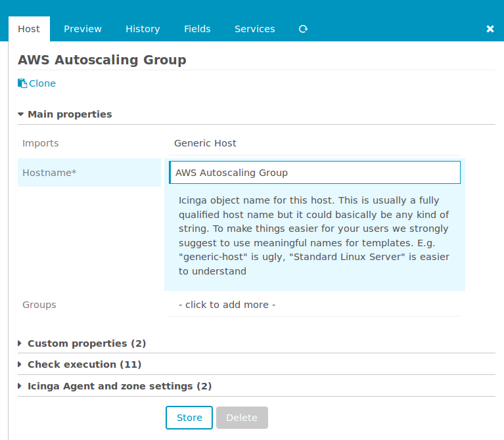Close the panel with the X icon

tap(490, 30)
